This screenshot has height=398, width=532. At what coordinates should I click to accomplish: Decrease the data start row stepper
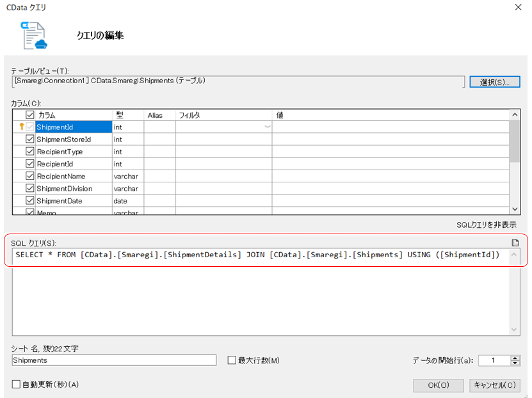point(515,363)
